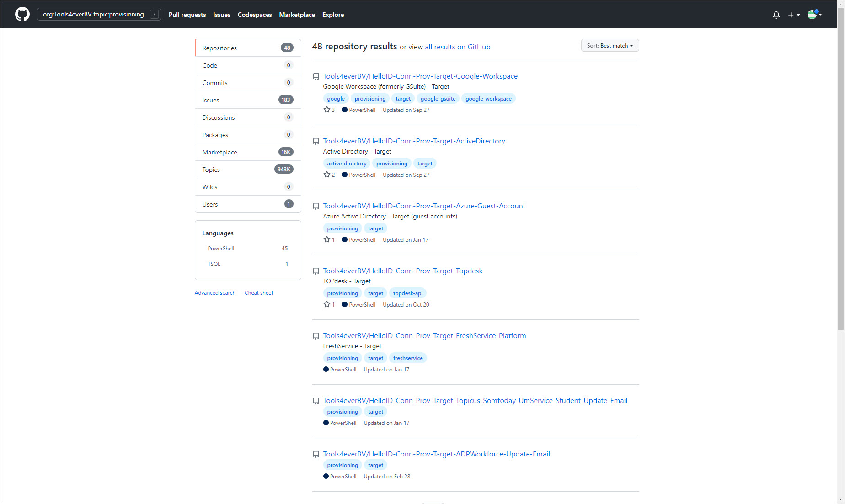Select the Issues filter with 183 results
Image resolution: width=845 pixels, height=504 pixels.
[x=248, y=100]
